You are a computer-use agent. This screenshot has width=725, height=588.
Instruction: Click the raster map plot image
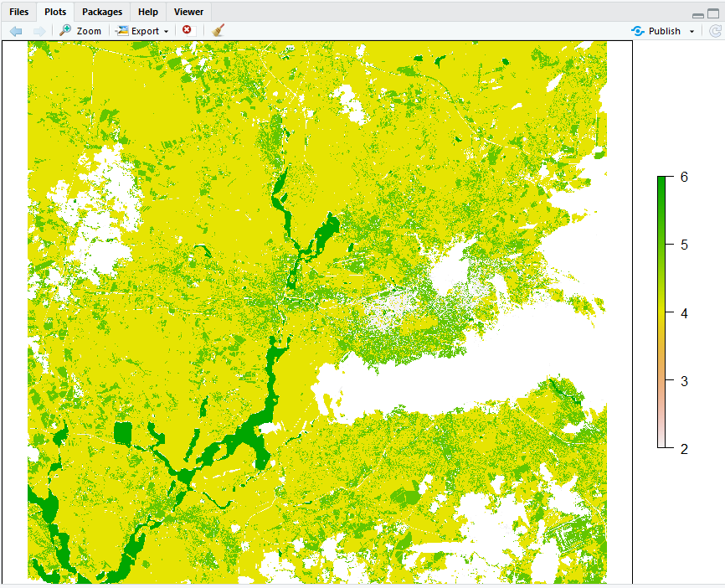click(317, 312)
